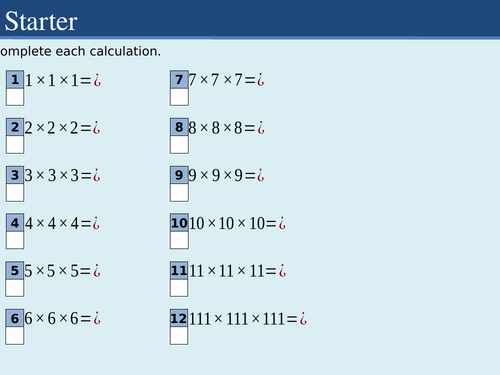Click the answer box under question 2
Image resolution: width=500 pixels, height=375 pixels.
[x=15, y=145]
